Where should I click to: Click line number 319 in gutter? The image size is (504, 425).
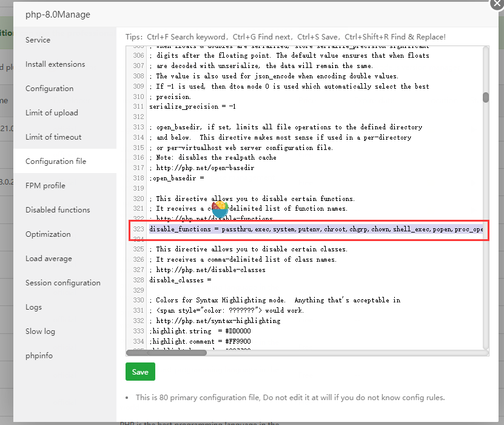click(x=138, y=188)
